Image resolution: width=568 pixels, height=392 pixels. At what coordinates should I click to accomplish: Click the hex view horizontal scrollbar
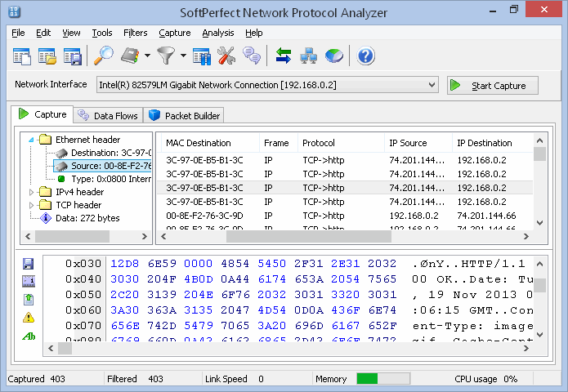pos(286,349)
